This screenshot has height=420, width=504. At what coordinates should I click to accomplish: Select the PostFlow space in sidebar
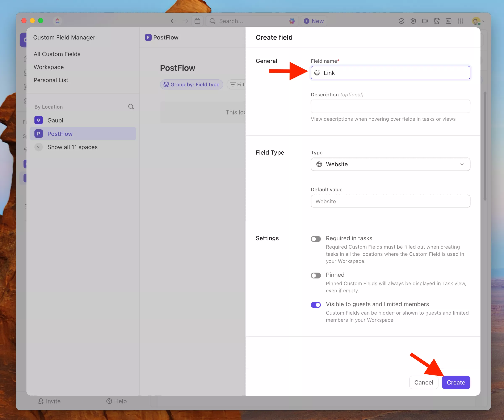tap(83, 134)
